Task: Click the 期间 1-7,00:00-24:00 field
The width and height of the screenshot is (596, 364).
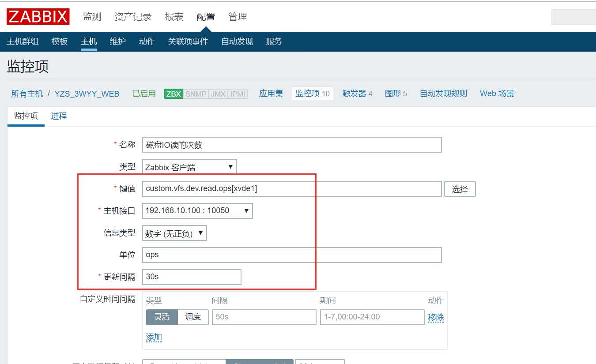Action: tap(372, 317)
